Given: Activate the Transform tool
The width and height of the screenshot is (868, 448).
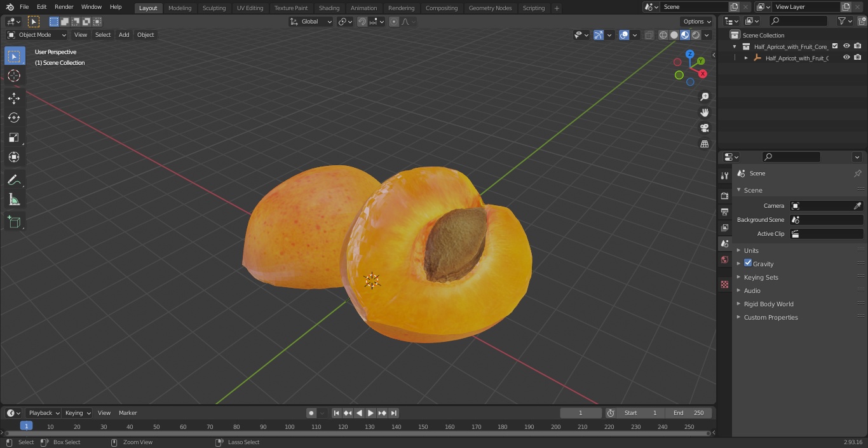Looking at the screenshot, I should coord(14,157).
